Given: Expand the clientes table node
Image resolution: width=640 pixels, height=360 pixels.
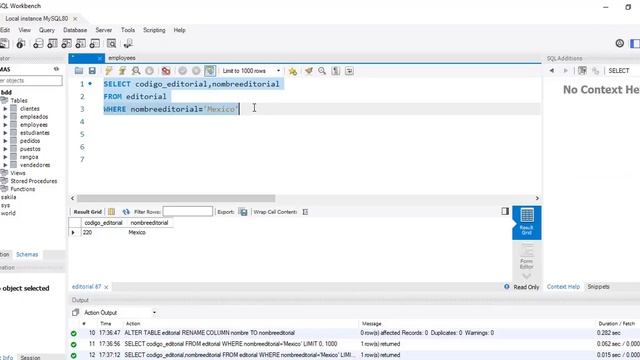Looking at the screenshot, I should coord(5,109).
